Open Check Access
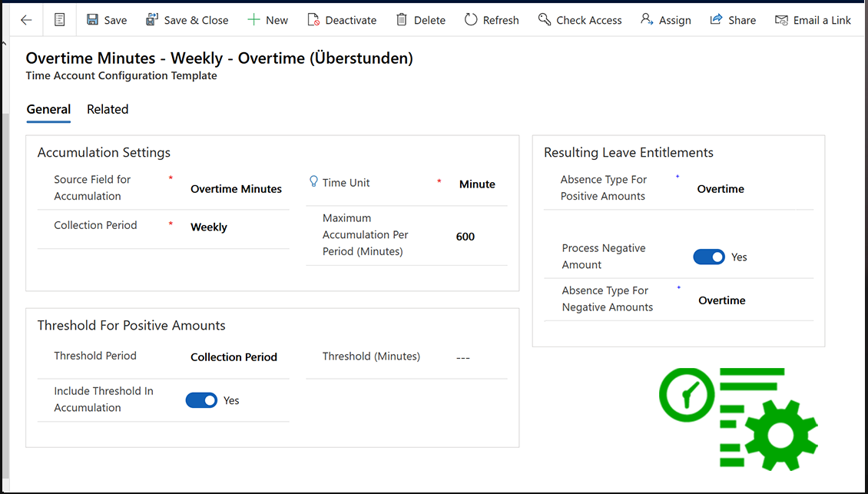The height and width of the screenshot is (494, 868). 580,20
